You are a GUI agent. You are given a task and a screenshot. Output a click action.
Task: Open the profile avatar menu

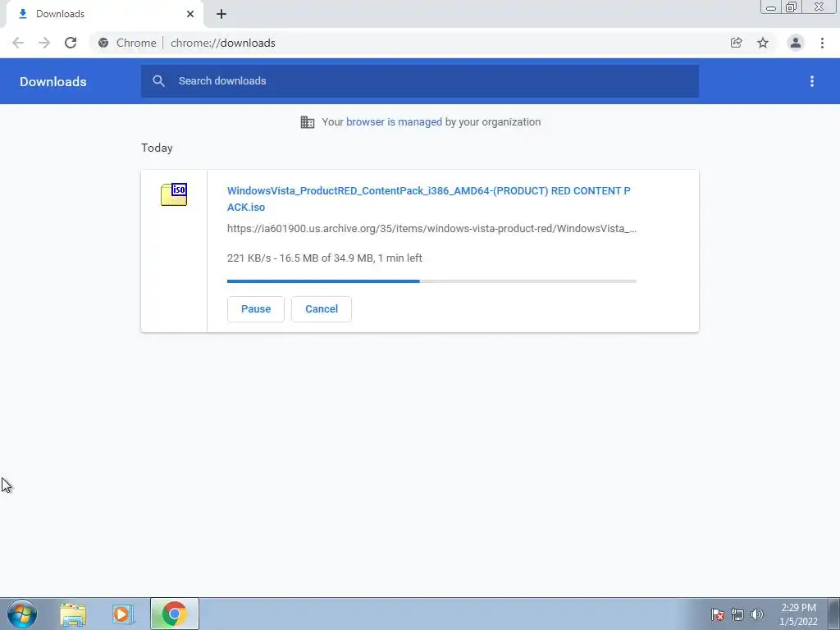796,43
